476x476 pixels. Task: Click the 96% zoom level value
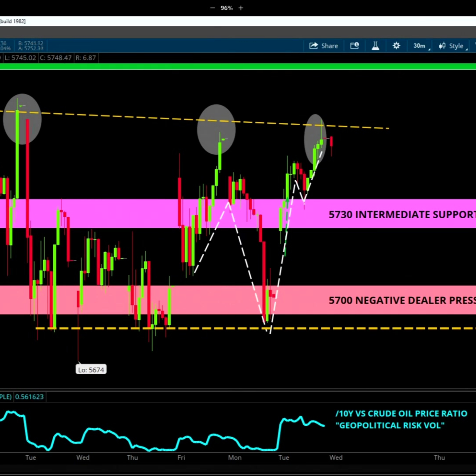[226, 8]
